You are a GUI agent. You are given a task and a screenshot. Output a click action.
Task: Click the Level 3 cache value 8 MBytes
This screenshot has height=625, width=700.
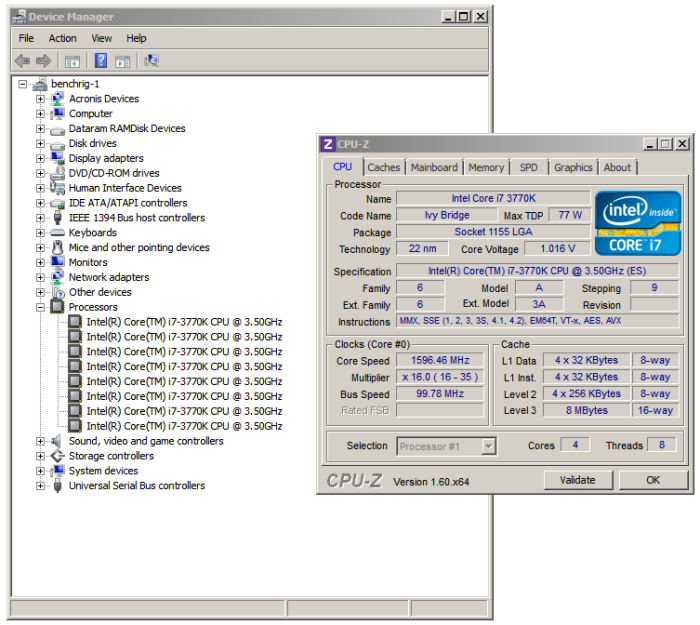[587, 410]
